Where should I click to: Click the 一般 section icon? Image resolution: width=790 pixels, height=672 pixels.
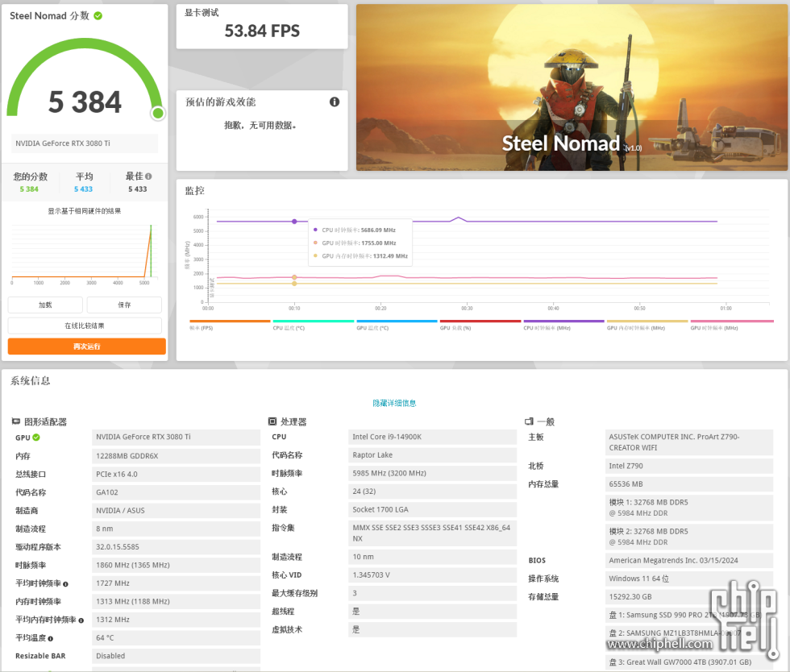(x=529, y=421)
